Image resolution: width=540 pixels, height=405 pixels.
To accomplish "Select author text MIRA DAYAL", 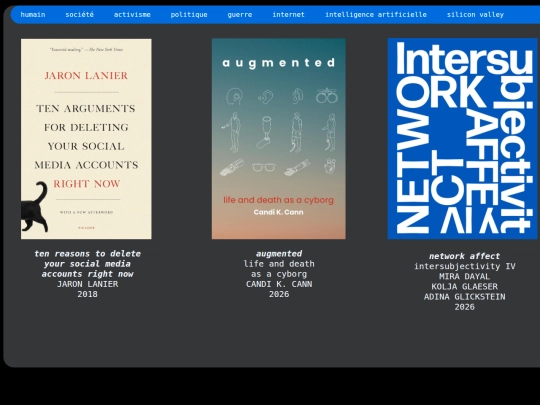I will pyautogui.click(x=464, y=277).
